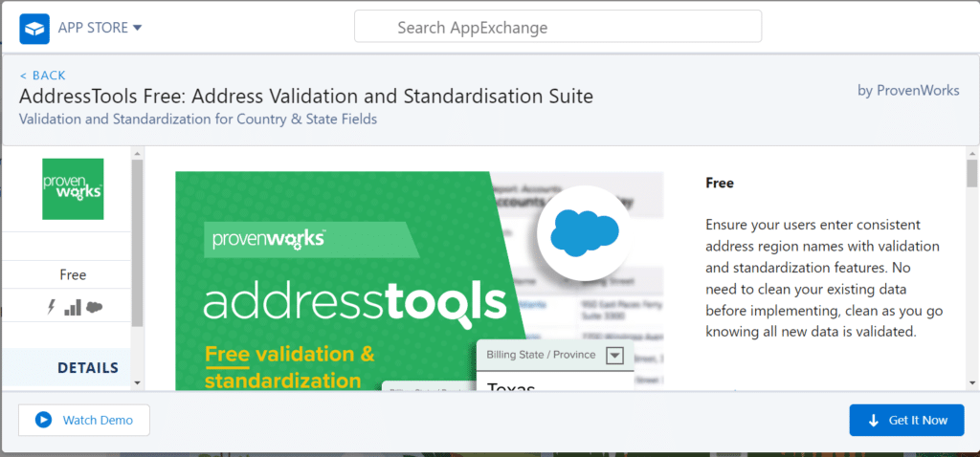Go back using the BACK link
The image size is (980, 457).
43,76
